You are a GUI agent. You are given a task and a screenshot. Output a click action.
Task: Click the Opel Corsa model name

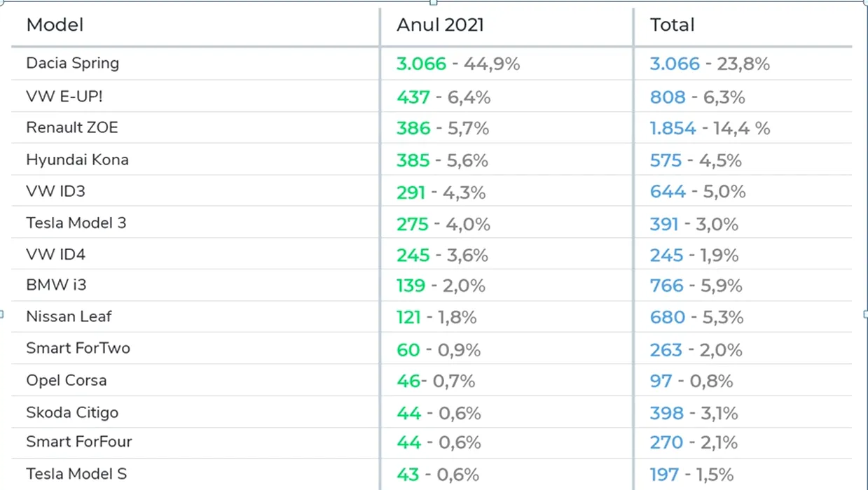click(x=67, y=380)
